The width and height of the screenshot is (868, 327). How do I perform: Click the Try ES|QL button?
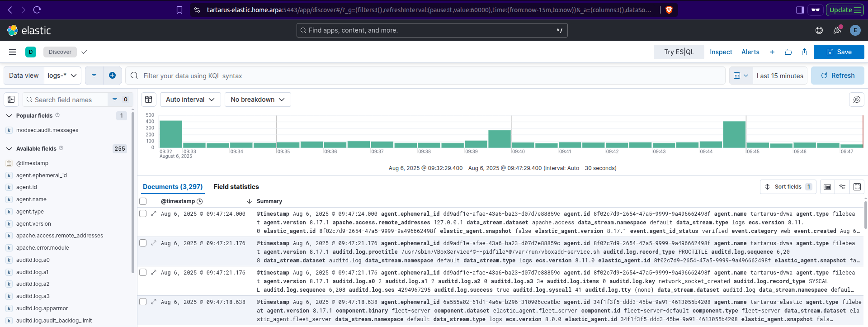tap(679, 52)
